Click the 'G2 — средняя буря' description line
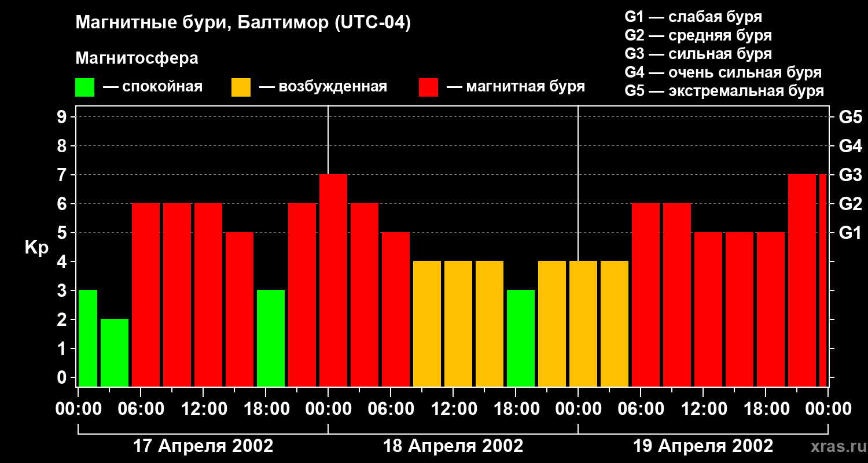Viewport: 868px width, 463px height. (x=698, y=35)
